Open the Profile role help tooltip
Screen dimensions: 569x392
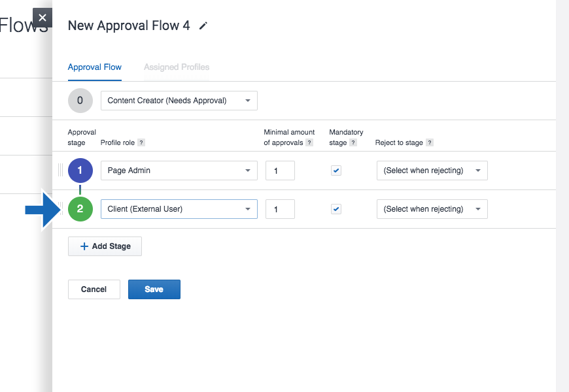click(141, 142)
